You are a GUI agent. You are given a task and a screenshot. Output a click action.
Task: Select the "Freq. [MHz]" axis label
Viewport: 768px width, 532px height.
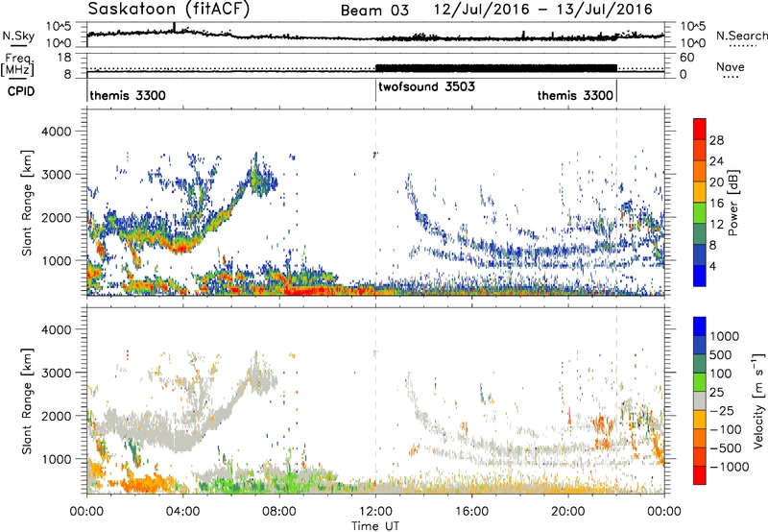click(x=17, y=64)
